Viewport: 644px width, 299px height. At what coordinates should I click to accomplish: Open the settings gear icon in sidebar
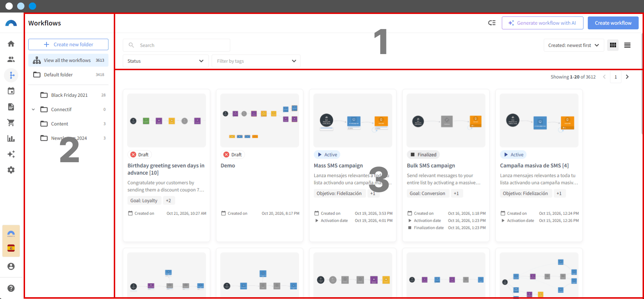click(x=11, y=170)
